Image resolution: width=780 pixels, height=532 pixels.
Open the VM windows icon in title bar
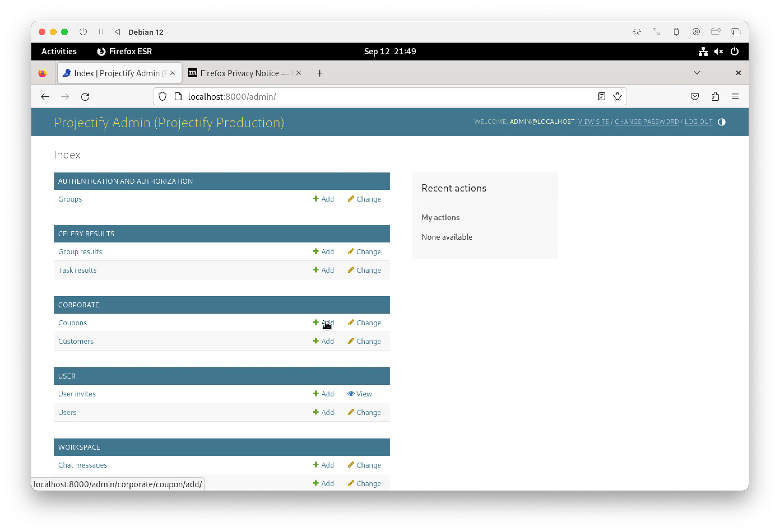pos(736,32)
